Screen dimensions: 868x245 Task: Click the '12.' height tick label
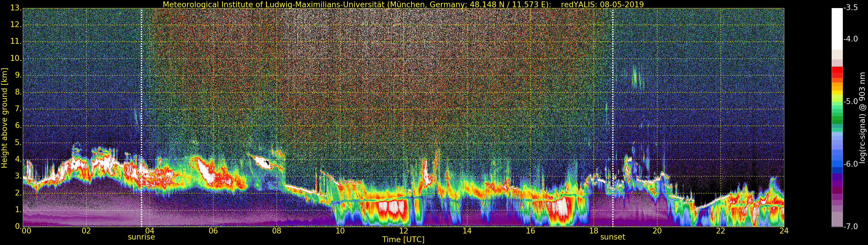pos(16,25)
